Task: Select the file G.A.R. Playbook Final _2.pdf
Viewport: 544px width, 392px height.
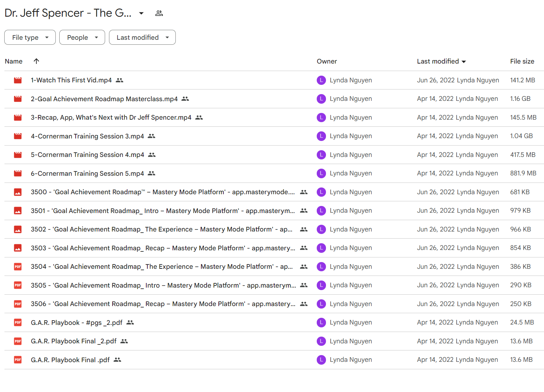Action: click(74, 341)
